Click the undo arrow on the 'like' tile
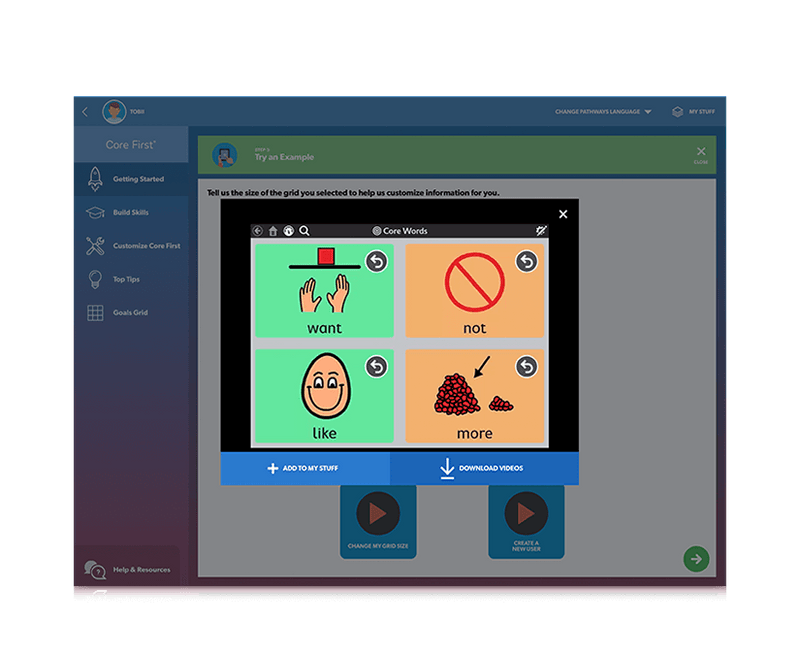800x655 pixels. pos(377,367)
